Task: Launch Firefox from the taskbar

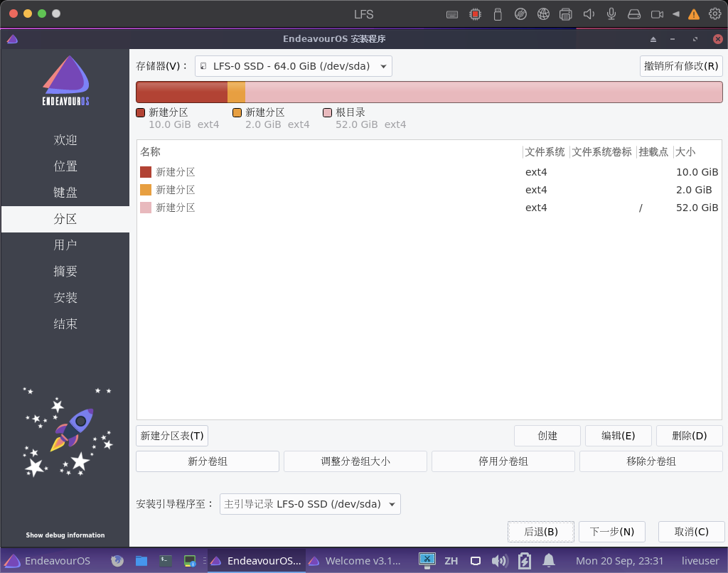Action: [x=117, y=560]
